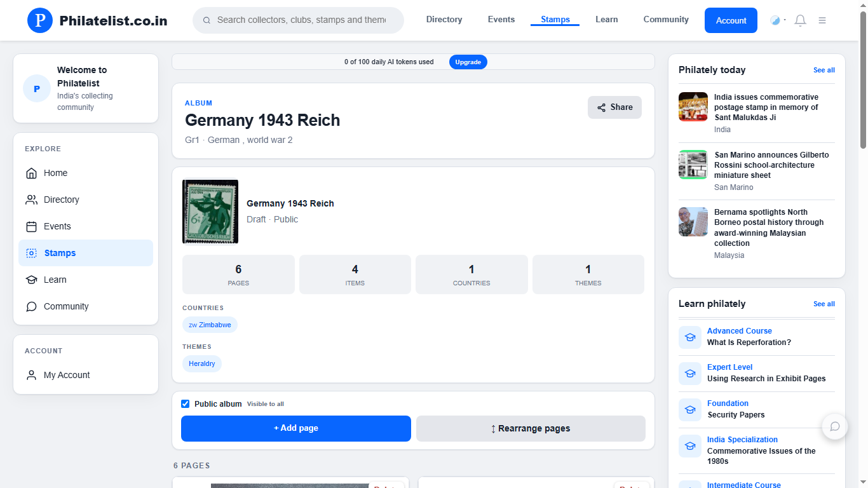
Task: Open See all for Learn philately
Action: pyautogui.click(x=824, y=304)
